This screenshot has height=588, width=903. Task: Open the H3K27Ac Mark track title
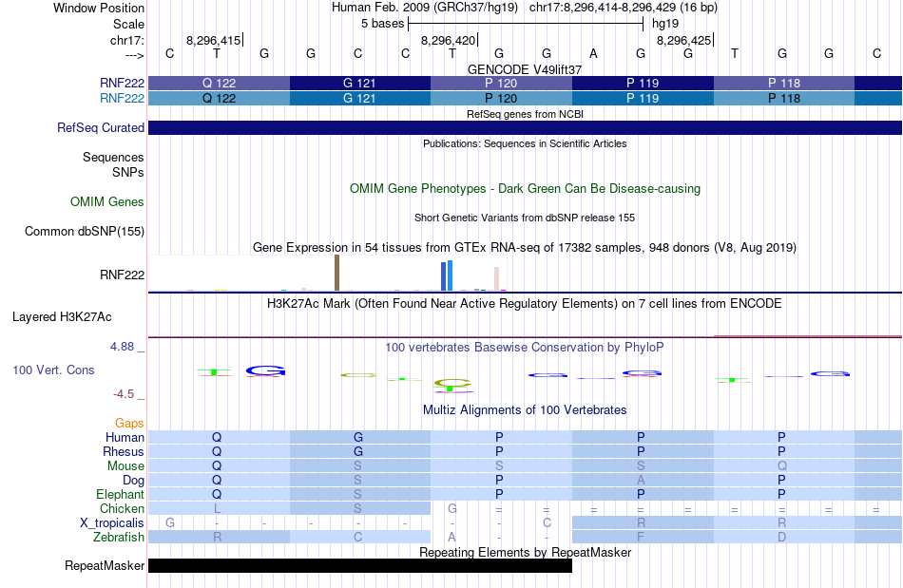pos(525,303)
